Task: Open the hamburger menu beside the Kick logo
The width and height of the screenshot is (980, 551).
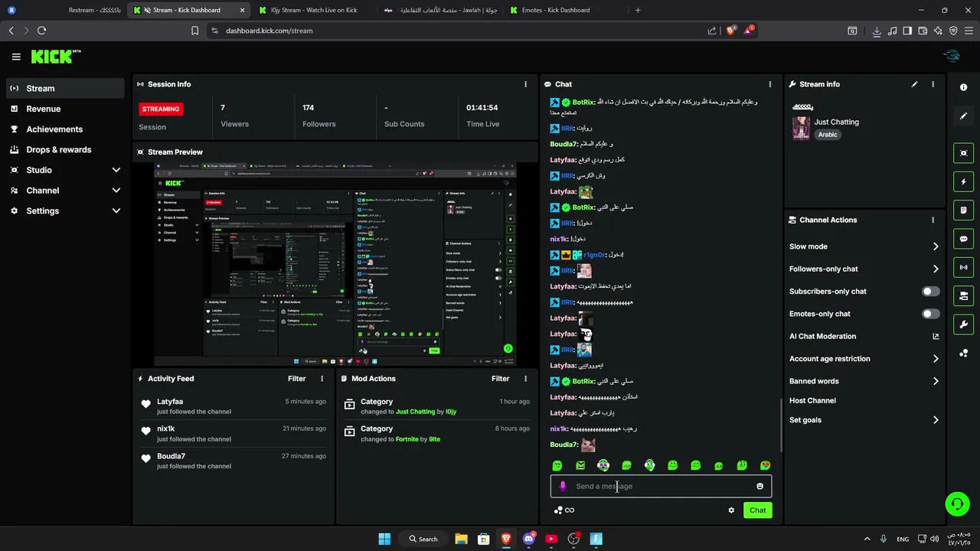Action: pyautogui.click(x=16, y=57)
